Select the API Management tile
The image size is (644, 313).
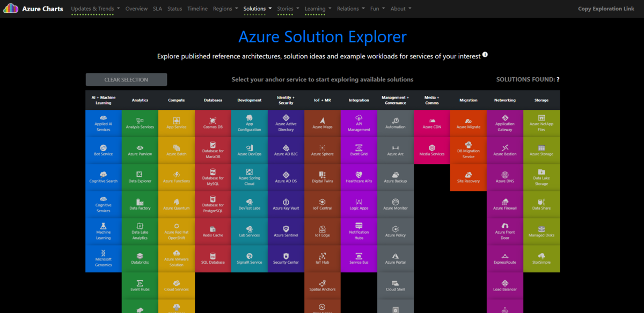[359, 123]
